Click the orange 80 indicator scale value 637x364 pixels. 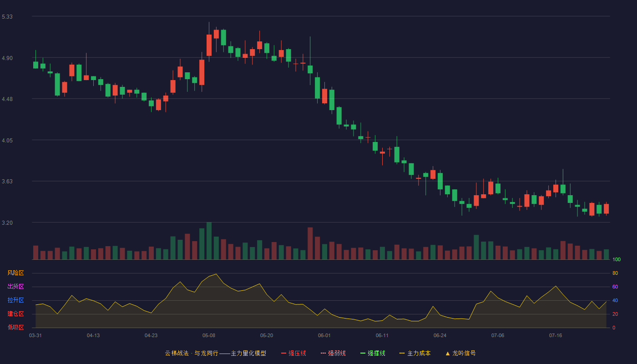click(x=615, y=273)
